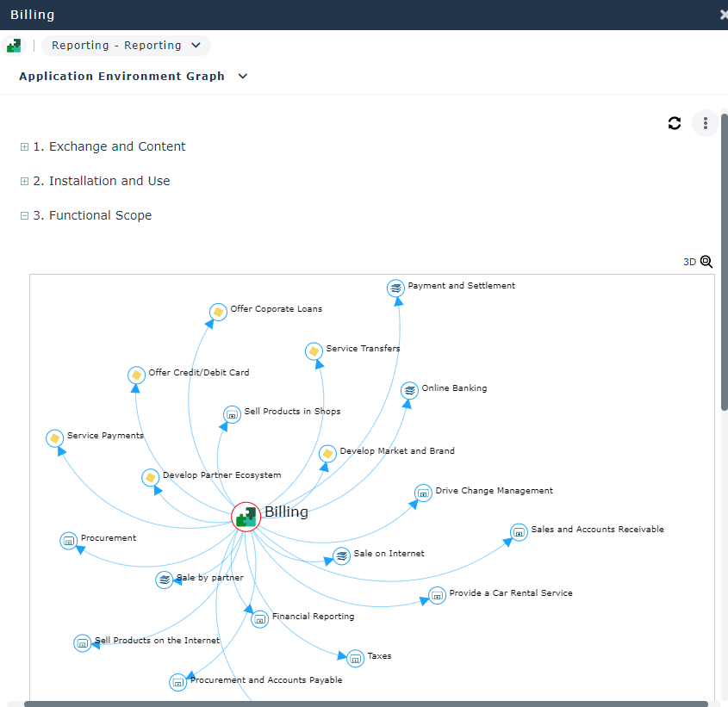Open the three-dot more options menu
728x707 pixels.
tap(705, 123)
